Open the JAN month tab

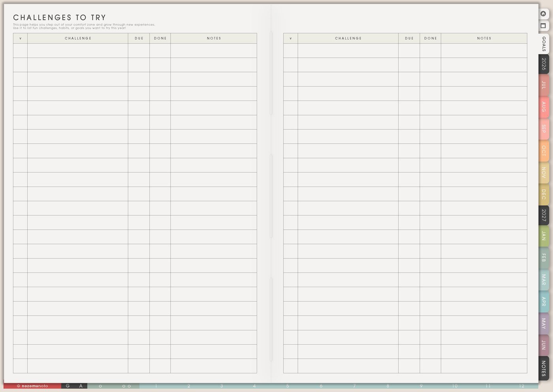point(544,236)
